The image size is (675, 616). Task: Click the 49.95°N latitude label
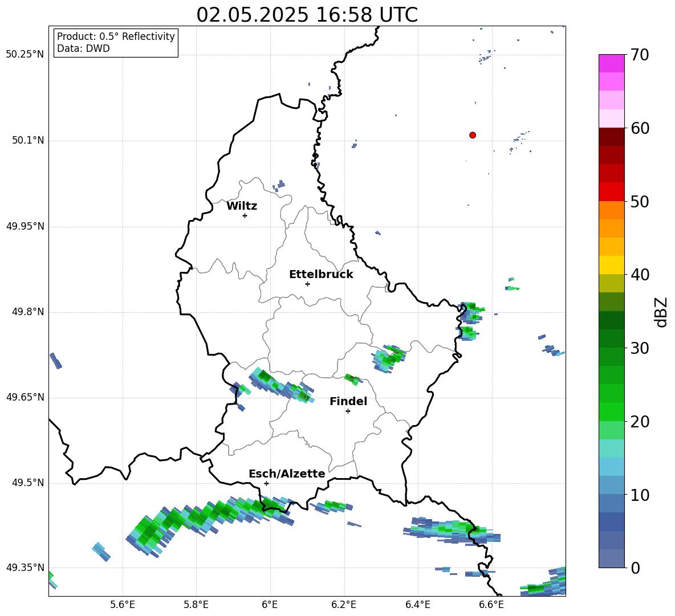25,226
